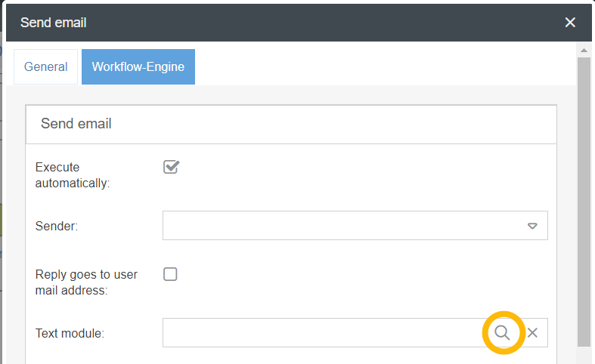Expand the Sender dropdown arrow
This screenshot has height=364, width=595.
[x=532, y=226]
